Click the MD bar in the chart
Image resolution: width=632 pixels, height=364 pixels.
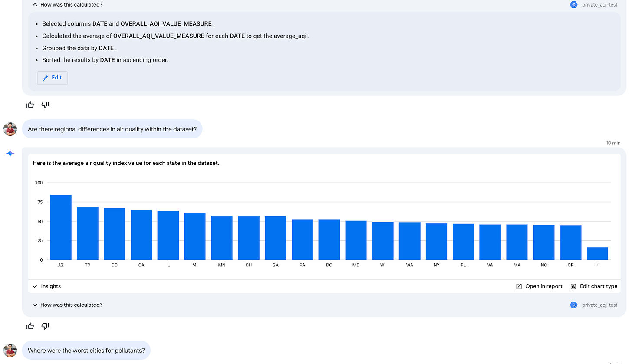(x=356, y=240)
